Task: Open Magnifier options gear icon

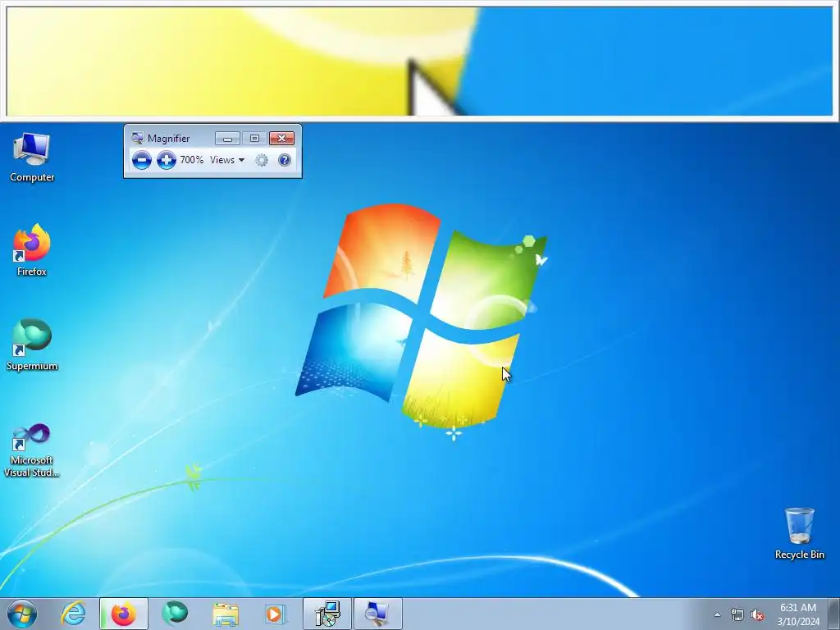Action: point(262,160)
